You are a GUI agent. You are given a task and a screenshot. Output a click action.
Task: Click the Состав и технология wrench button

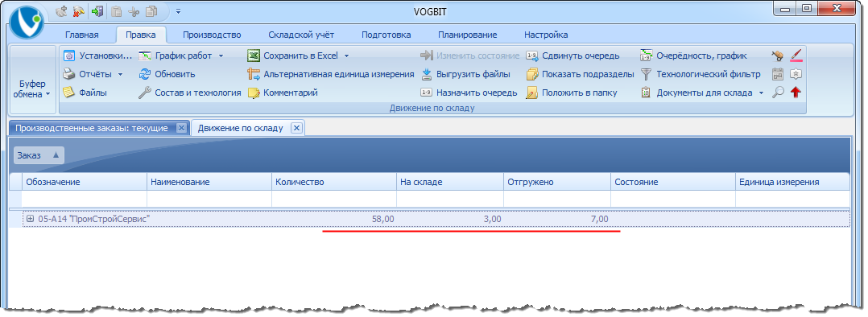click(x=189, y=93)
